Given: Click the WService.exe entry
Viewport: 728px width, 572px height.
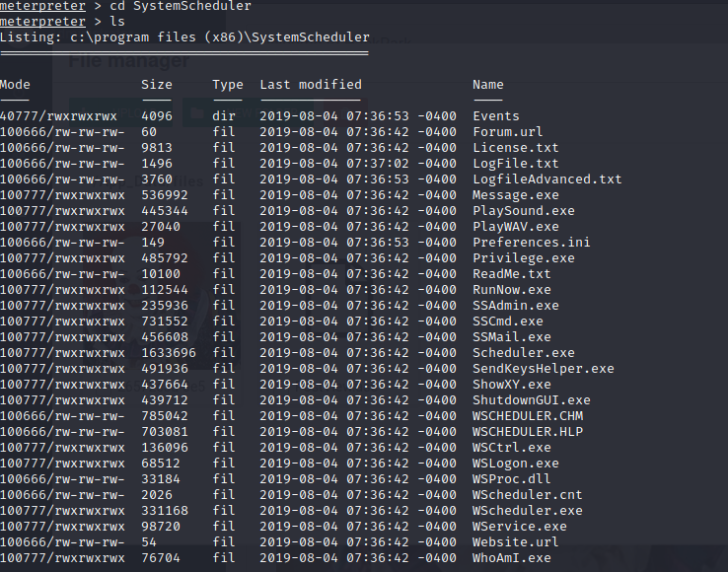Looking at the screenshot, I should 520,527.
